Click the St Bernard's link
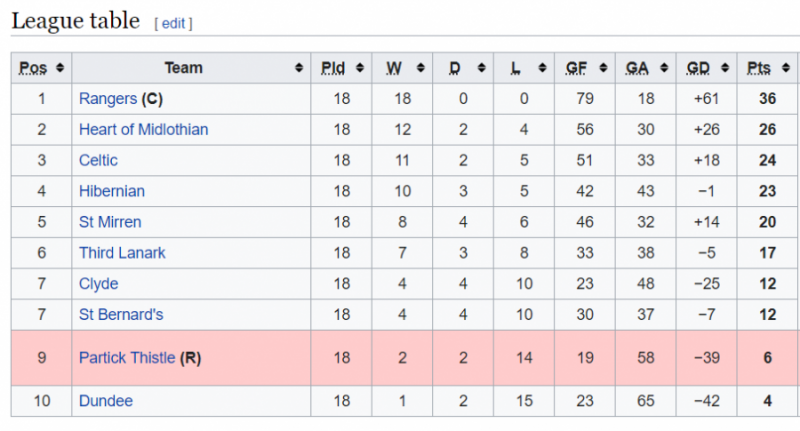Image resolution: width=800 pixels, height=431 pixels. (121, 315)
